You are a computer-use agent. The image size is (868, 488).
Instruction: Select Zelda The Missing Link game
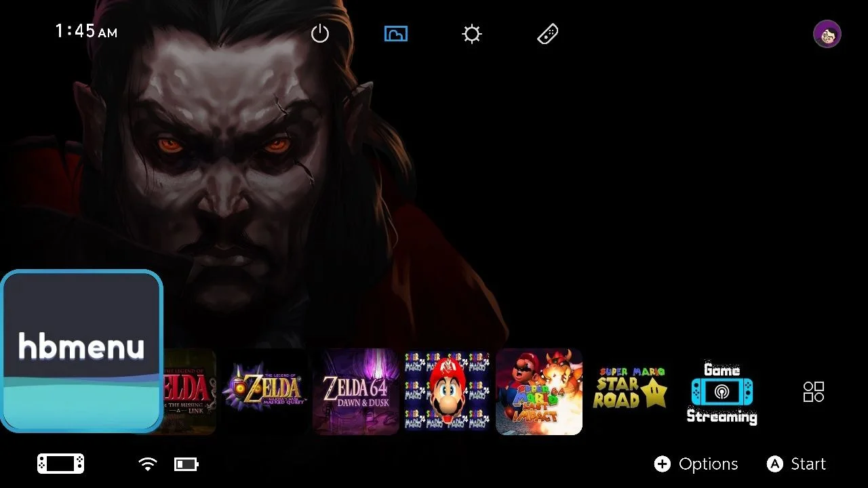(x=190, y=392)
